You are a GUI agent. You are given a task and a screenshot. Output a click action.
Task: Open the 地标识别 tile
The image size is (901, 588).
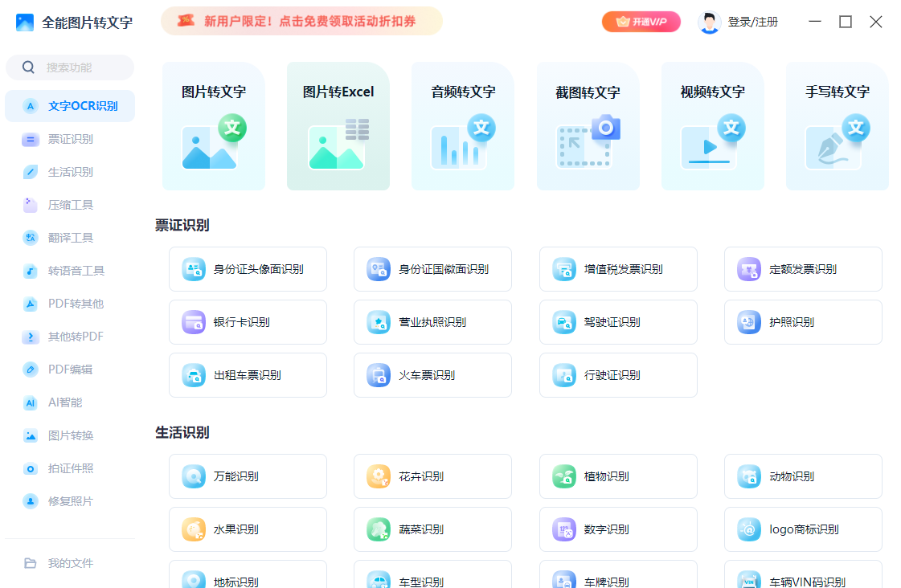(248, 575)
